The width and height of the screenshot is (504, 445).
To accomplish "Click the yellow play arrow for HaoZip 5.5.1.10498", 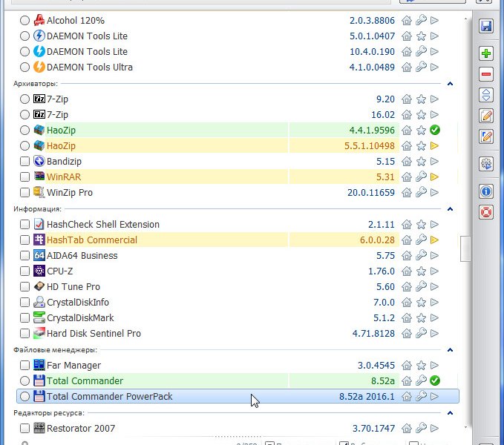I will point(434,146).
